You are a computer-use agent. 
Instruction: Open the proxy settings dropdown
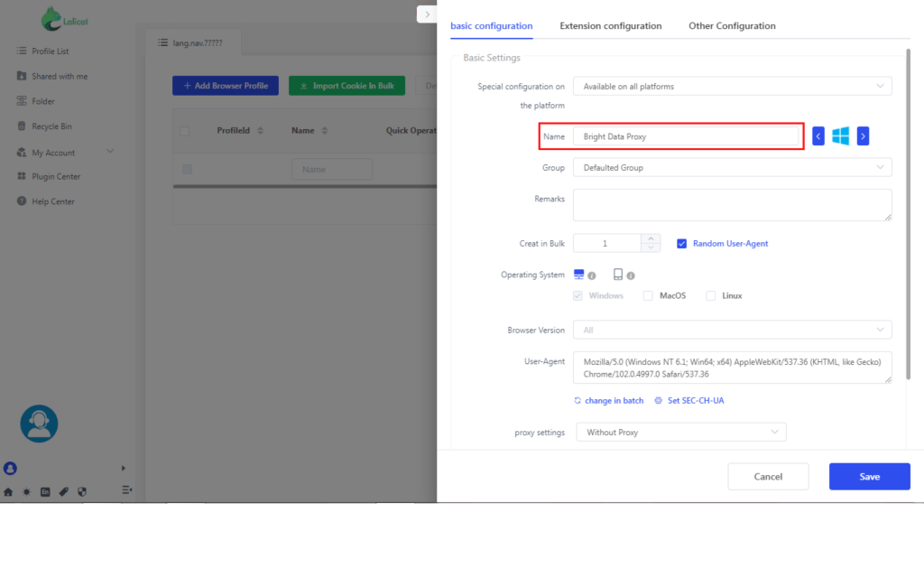[x=679, y=432]
